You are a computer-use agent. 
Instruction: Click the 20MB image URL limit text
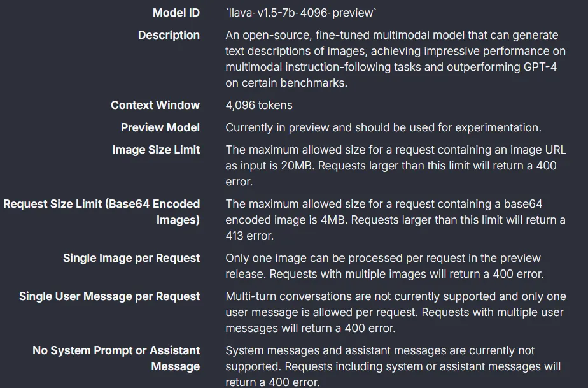point(396,166)
